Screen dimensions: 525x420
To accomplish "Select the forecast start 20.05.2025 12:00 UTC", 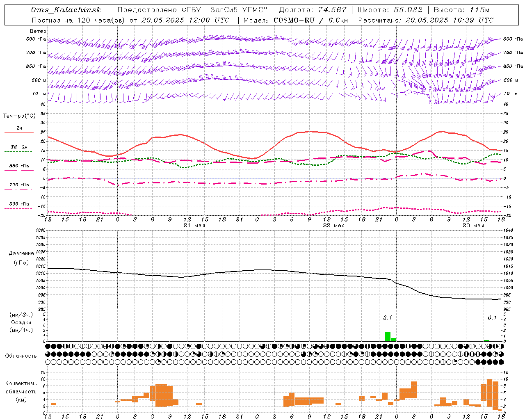I will (185, 20).
